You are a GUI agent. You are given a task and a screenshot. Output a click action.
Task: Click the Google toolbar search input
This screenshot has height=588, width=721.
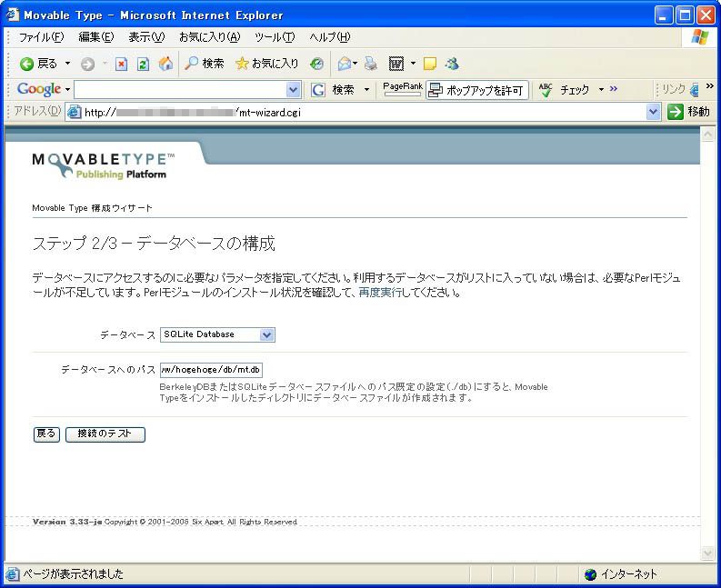[180, 90]
